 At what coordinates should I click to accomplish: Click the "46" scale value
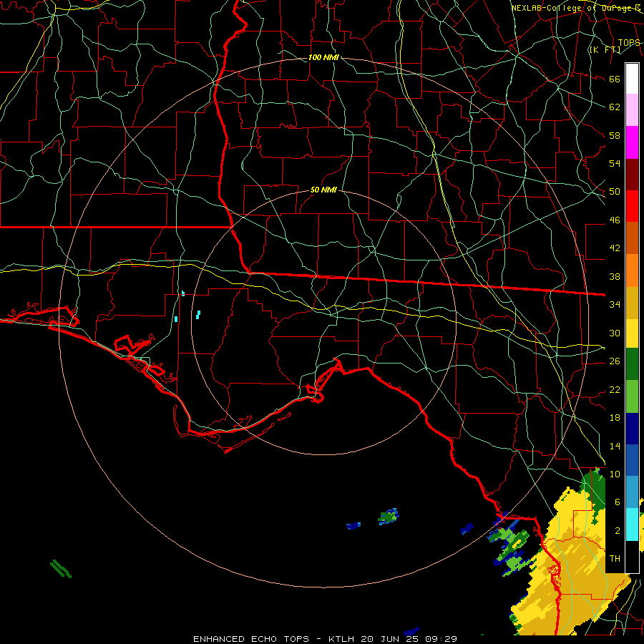(x=615, y=220)
